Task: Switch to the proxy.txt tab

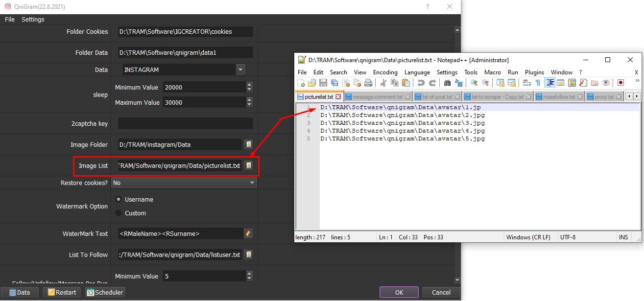Action: pyautogui.click(x=604, y=97)
